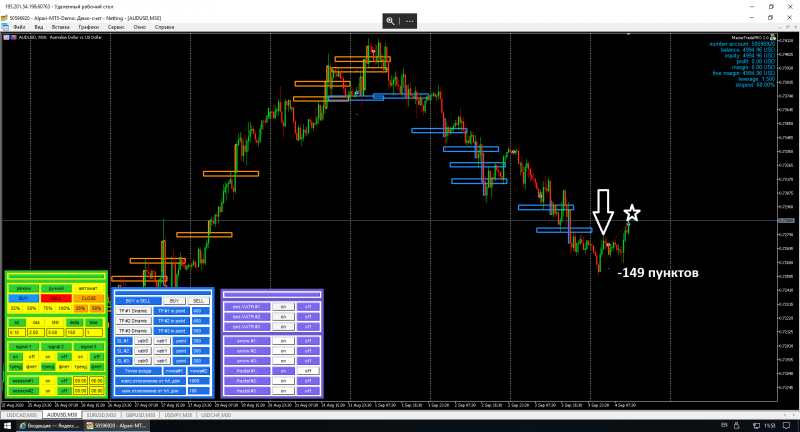Click the точка#1 entry point button
The height and width of the screenshot is (432, 800).
(174, 371)
